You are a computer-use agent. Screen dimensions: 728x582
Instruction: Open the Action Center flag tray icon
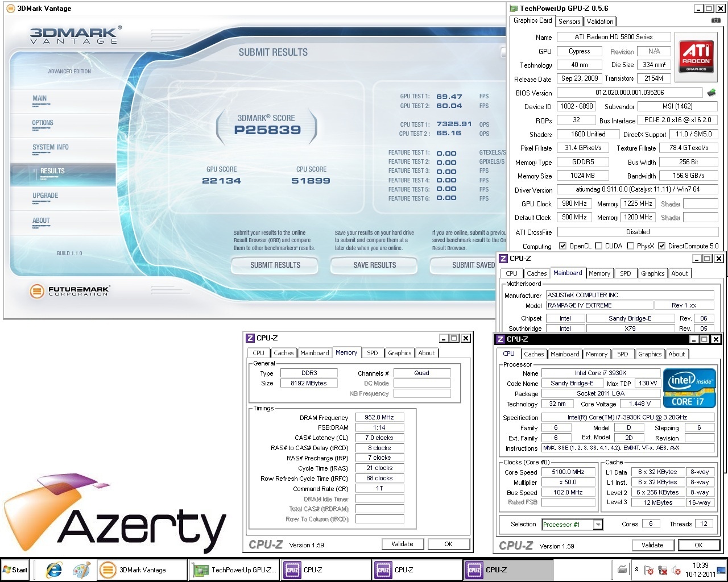pos(648,570)
